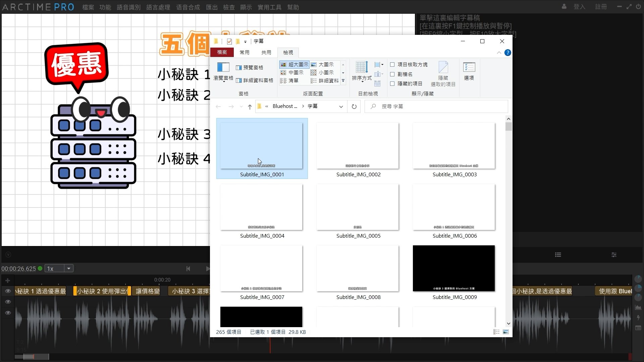
Task: Click large thumbnails view icon in status bar
Action: pos(506,332)
